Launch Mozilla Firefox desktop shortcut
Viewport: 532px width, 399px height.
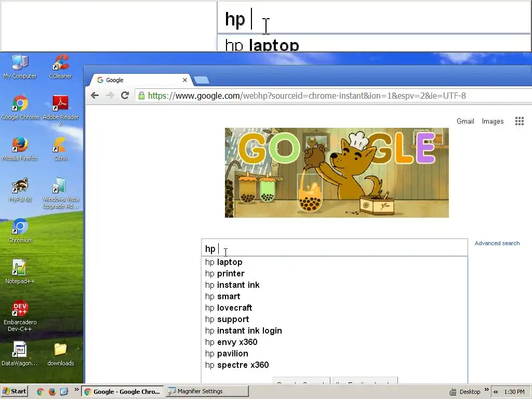[x=20, y=149]
